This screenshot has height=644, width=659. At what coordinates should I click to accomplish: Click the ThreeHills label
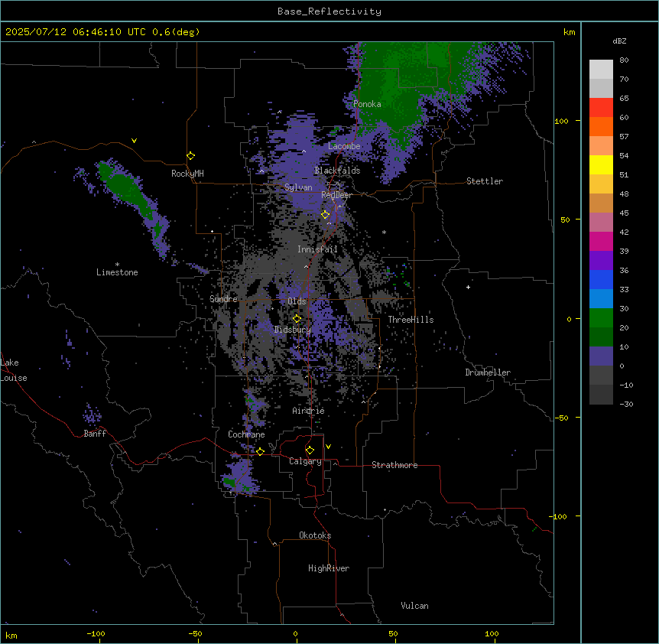click(411, 320)
